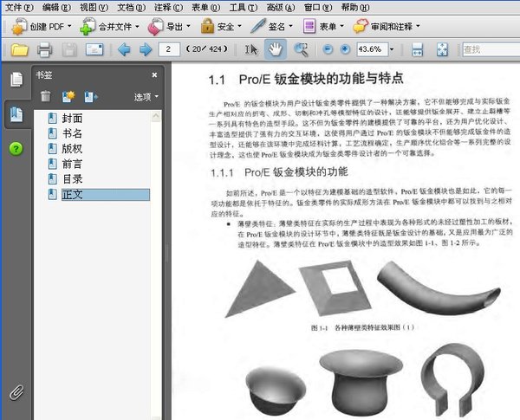Screen dimensions: 520x420
Task: Open the zoom percentage dropdown arrow
Action: click(x=392, y=49)
